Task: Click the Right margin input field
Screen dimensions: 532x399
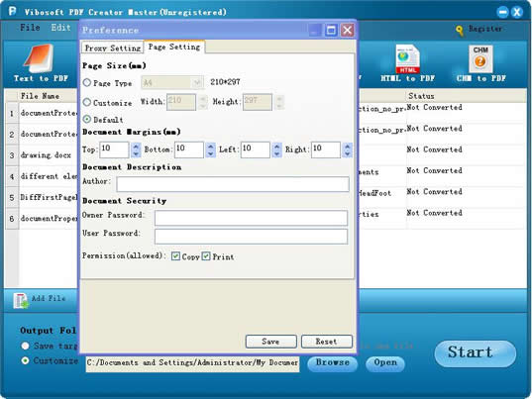Action: pos(326,150)
